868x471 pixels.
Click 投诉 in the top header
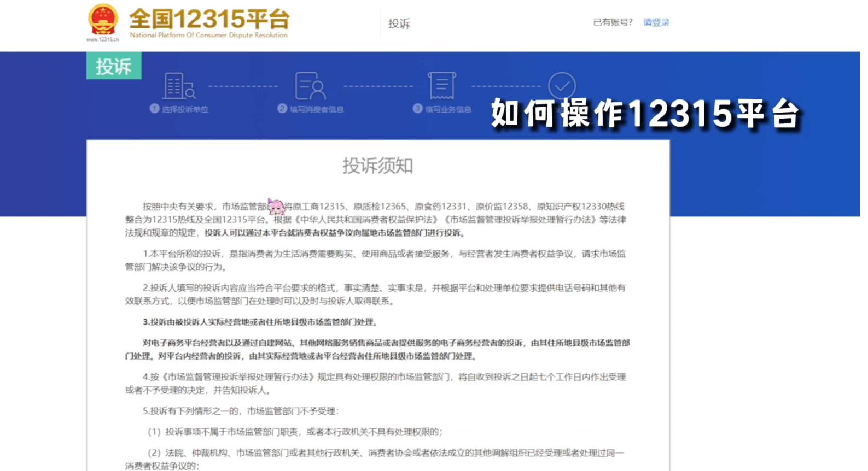399,23
